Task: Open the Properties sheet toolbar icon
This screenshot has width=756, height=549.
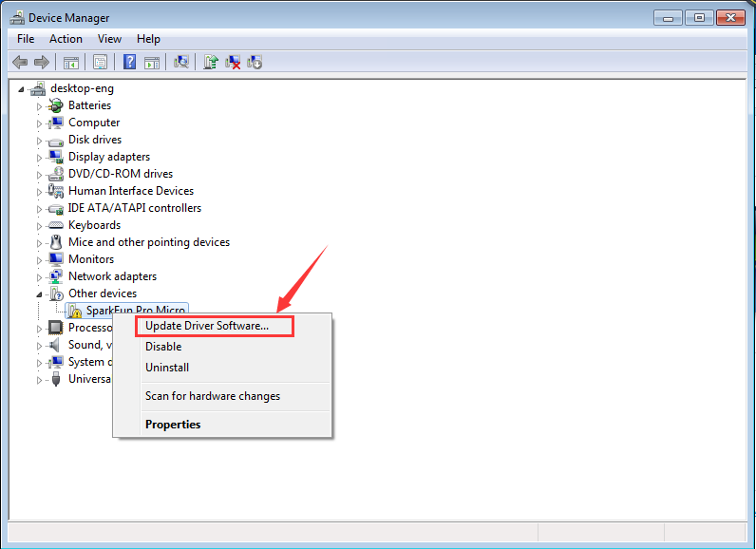Action: (x=101, y=62)
